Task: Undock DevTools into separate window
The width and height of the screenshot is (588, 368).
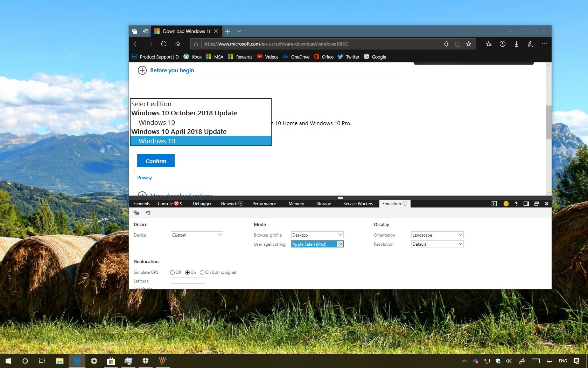Action: coord(537,204)
